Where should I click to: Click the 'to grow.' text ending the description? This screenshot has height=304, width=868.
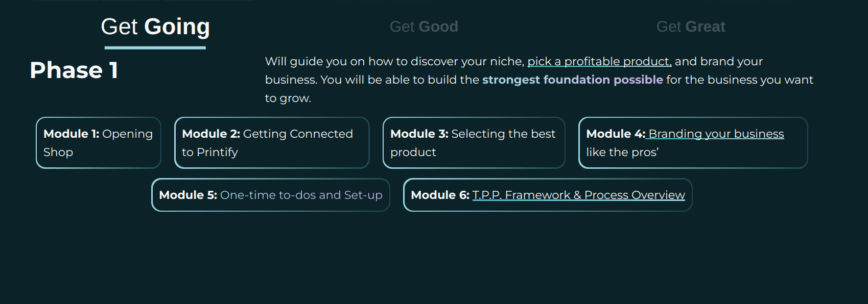[288, 98]
